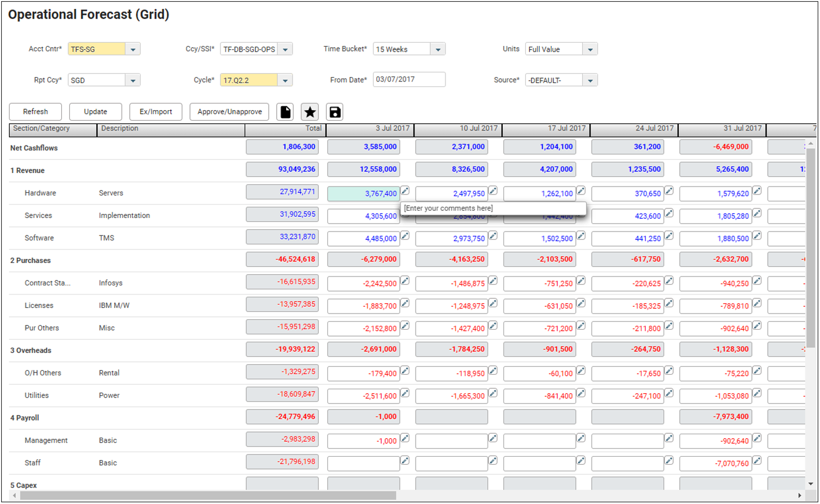Open the Cycle dropdown arrow
The height and width of the screenshot is (504, 820).
point(285,80)
